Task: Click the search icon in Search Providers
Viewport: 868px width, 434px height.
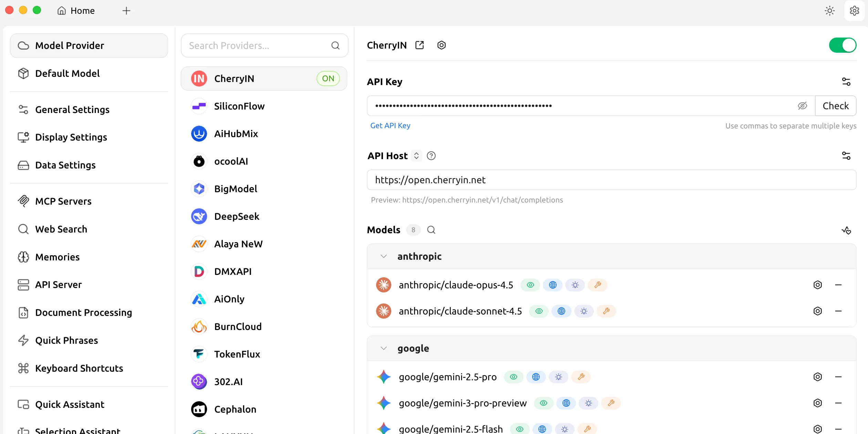Action: click(335, 45)
